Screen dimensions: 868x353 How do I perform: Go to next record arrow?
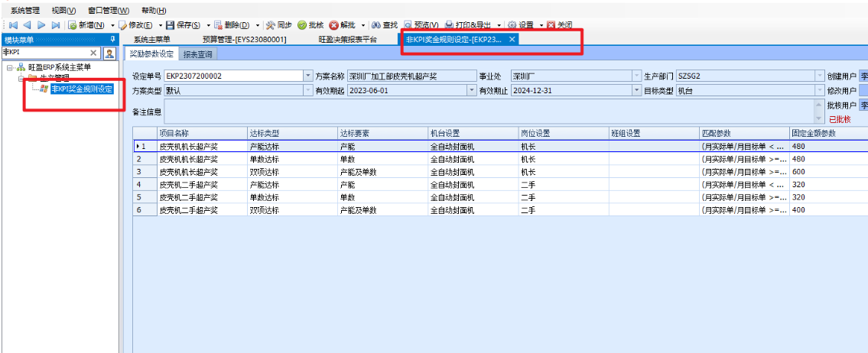click(x=41, y=25)
